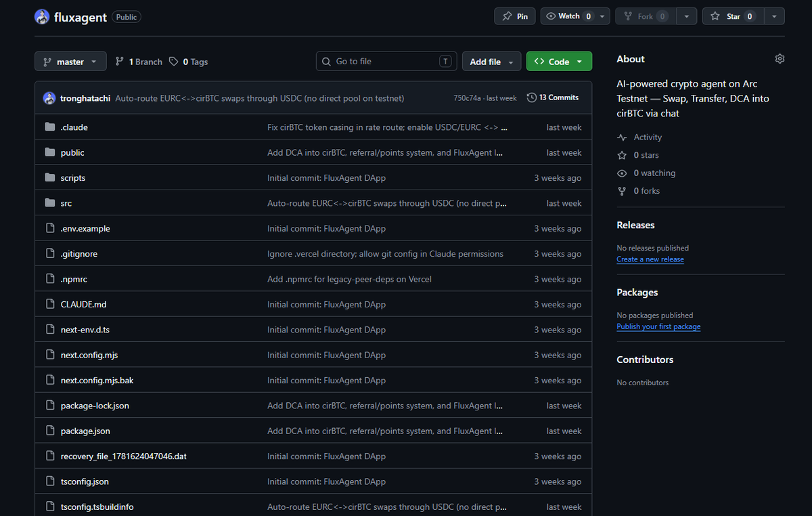Open the About settings gear icon
This screenshot has height=516, width=812.
point(780,59)
